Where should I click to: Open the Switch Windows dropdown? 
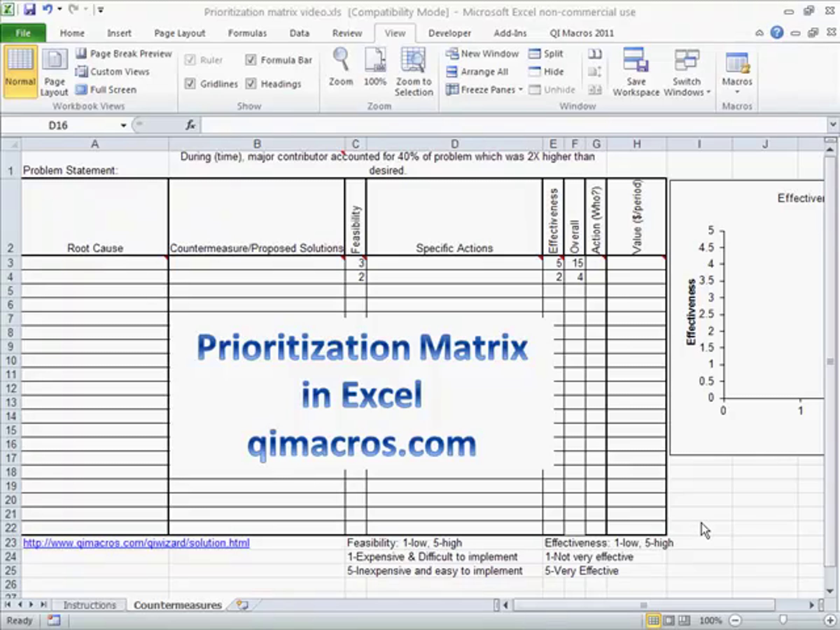[687, 71]
